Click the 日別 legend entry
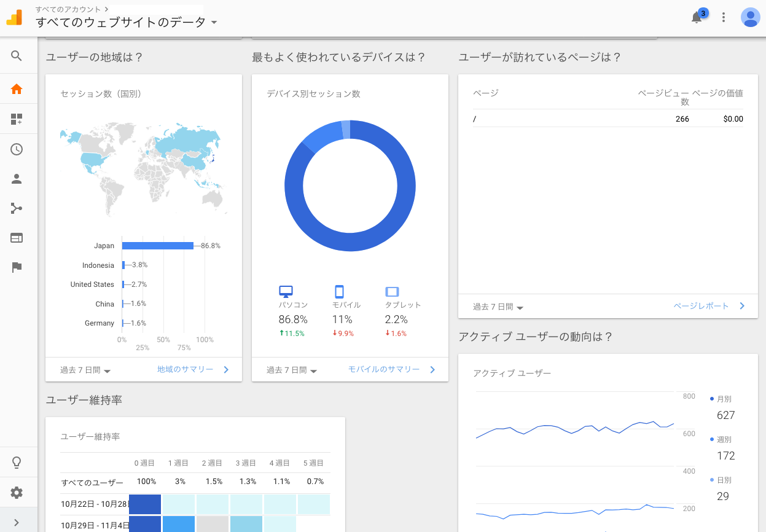766x532 pixels. [721, 480]
